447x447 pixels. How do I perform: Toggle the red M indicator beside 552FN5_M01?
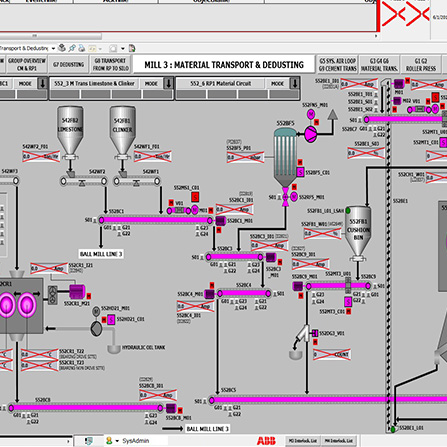point(317,122)
